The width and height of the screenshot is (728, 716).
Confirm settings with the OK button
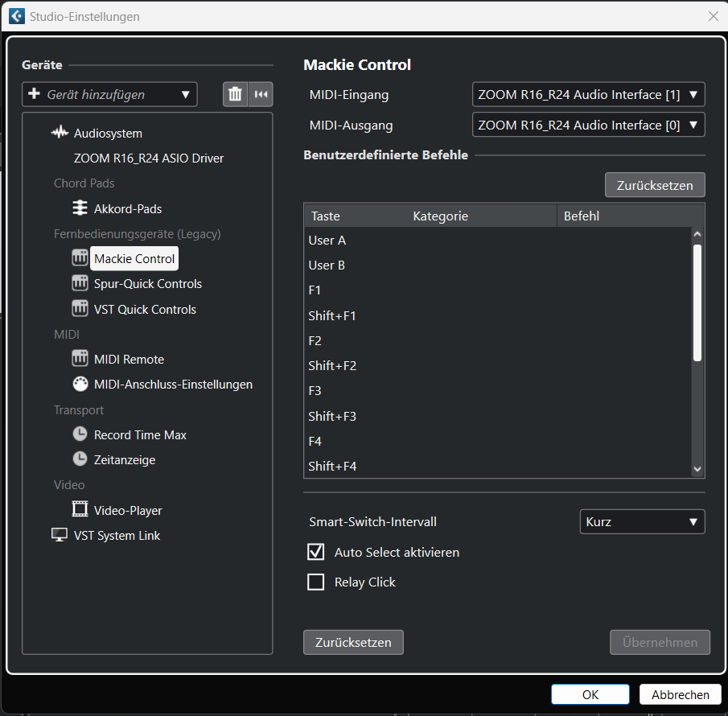point(590,694)
